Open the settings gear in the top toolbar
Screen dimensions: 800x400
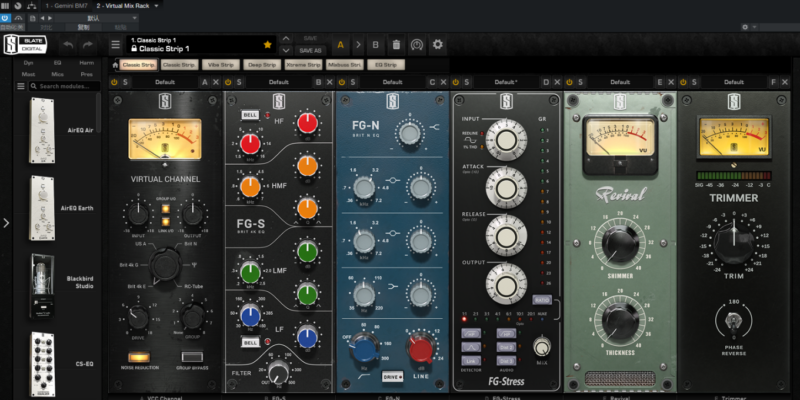(437, 45)
